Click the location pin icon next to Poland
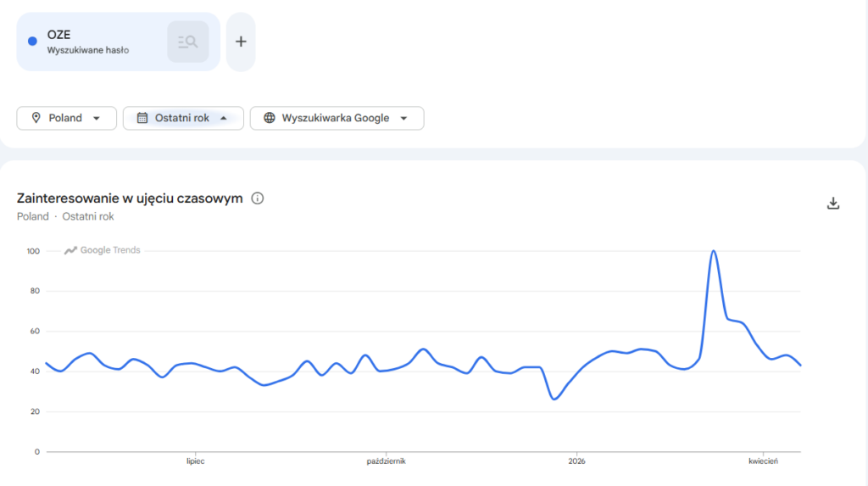Viewport: 868px width, 486px height. 36,118
